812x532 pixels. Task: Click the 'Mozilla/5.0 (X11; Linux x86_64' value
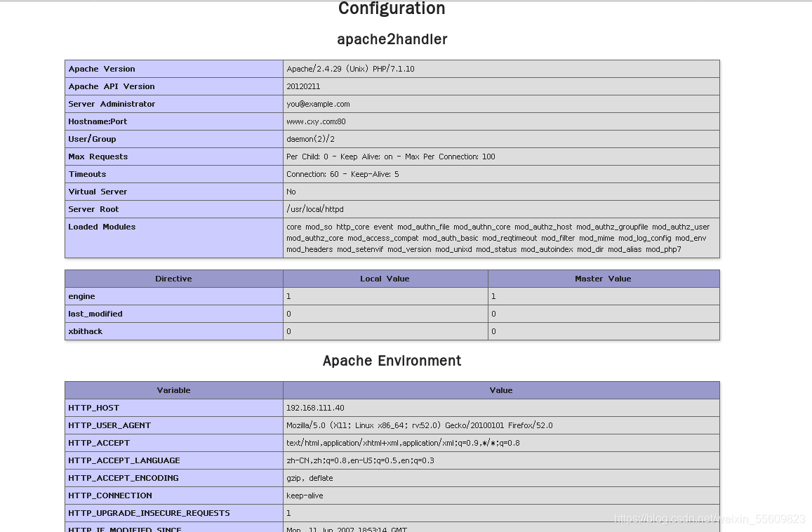[420, 426]
